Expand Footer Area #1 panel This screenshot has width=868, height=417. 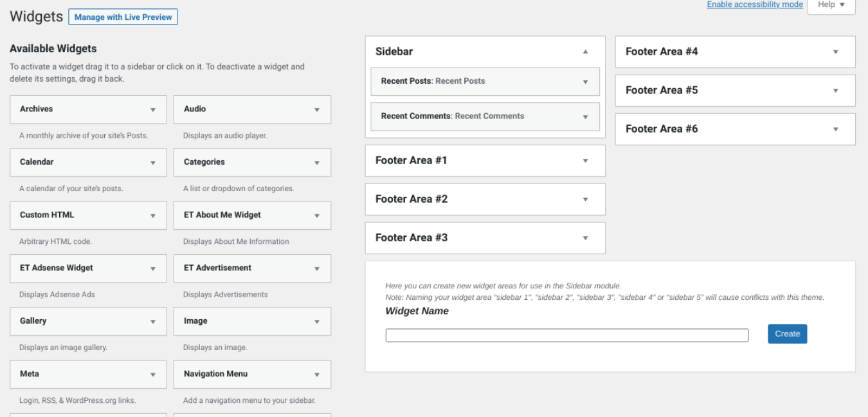click(x=585, y=161)
